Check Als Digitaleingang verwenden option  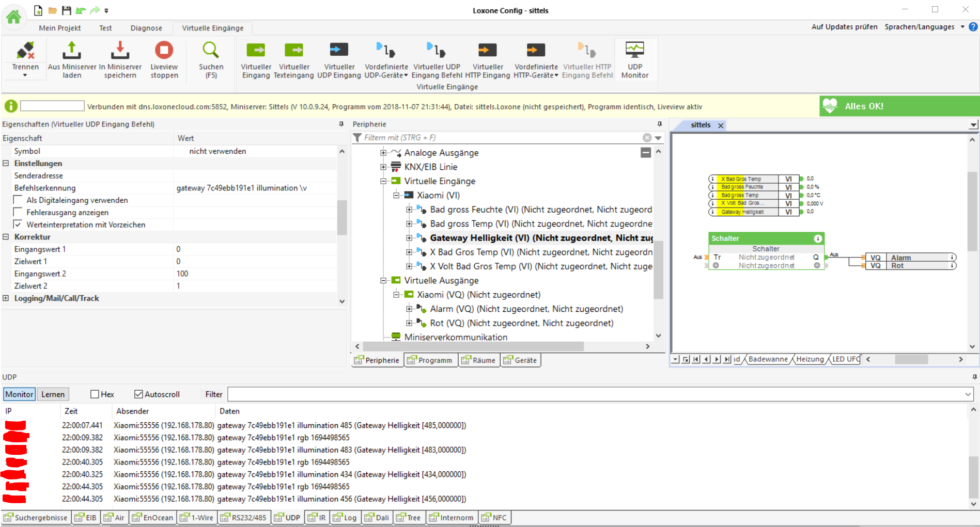click(x=18, y=200)
